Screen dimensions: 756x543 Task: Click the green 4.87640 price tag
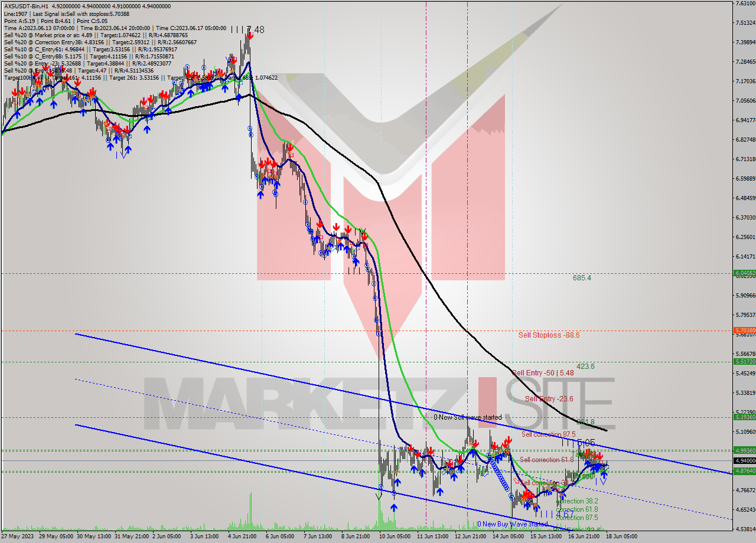click(744, 471)
